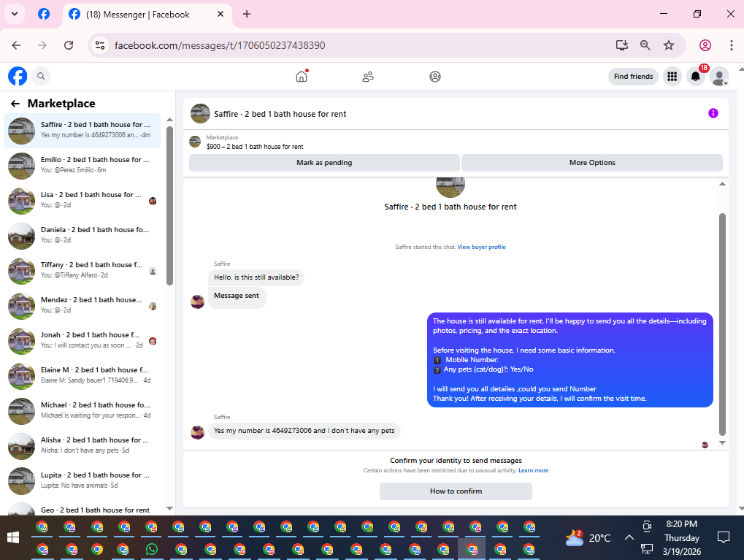Switch to first Facebook pinned tab
The width and height of the screenshot is (744, 560).
pyautogui.click(x=44, y=14)
